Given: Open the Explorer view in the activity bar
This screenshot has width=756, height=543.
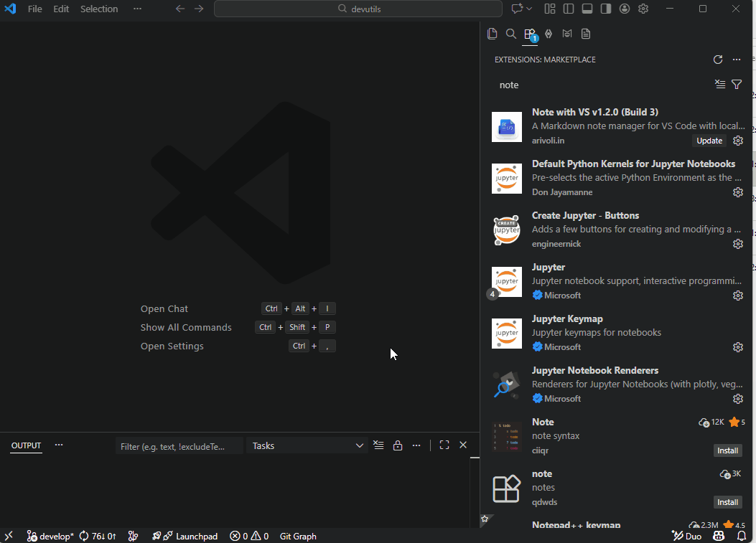Looking at the screenshot, I should click(x=493, y=33).
